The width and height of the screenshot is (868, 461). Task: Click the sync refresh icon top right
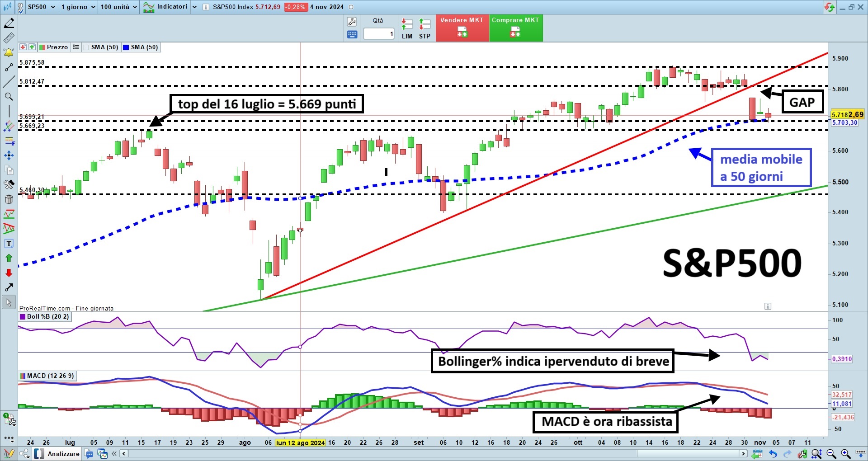829,7
